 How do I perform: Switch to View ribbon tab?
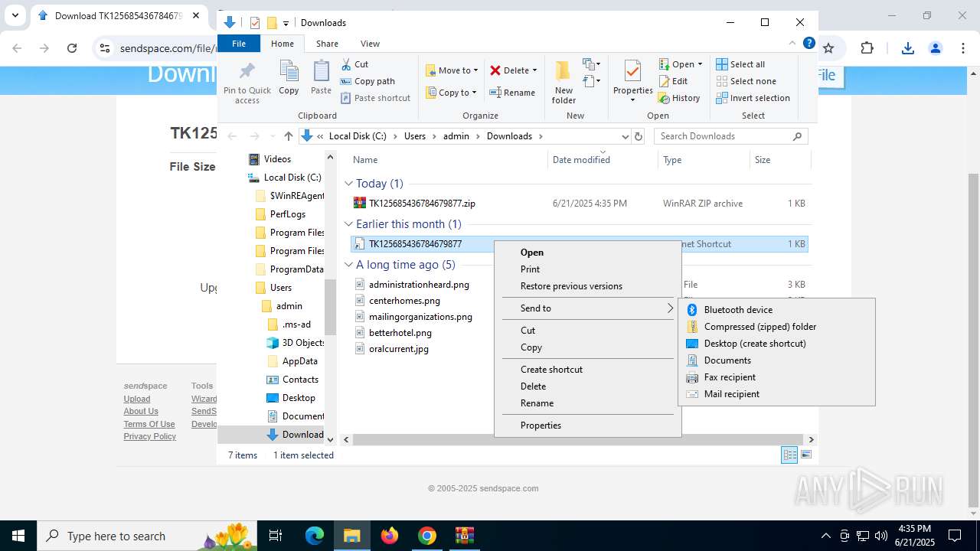click(370, 44)
